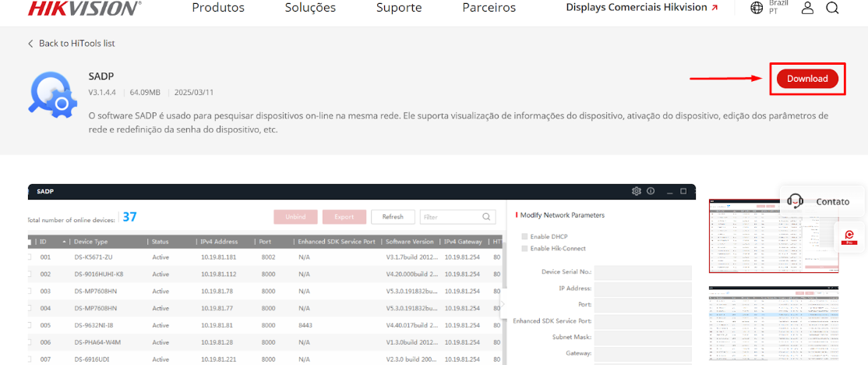Open the Produtos menu

[x=218, y=8]
